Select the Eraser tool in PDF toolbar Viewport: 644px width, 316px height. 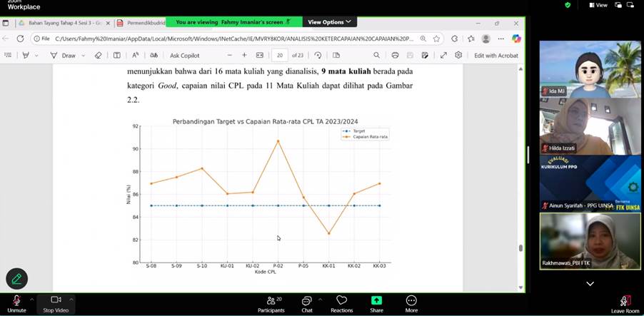[x=99, y=55]
